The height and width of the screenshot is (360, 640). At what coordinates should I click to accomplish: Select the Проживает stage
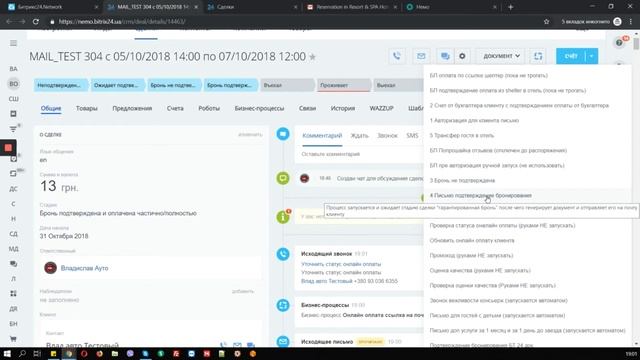coord(344,85)
